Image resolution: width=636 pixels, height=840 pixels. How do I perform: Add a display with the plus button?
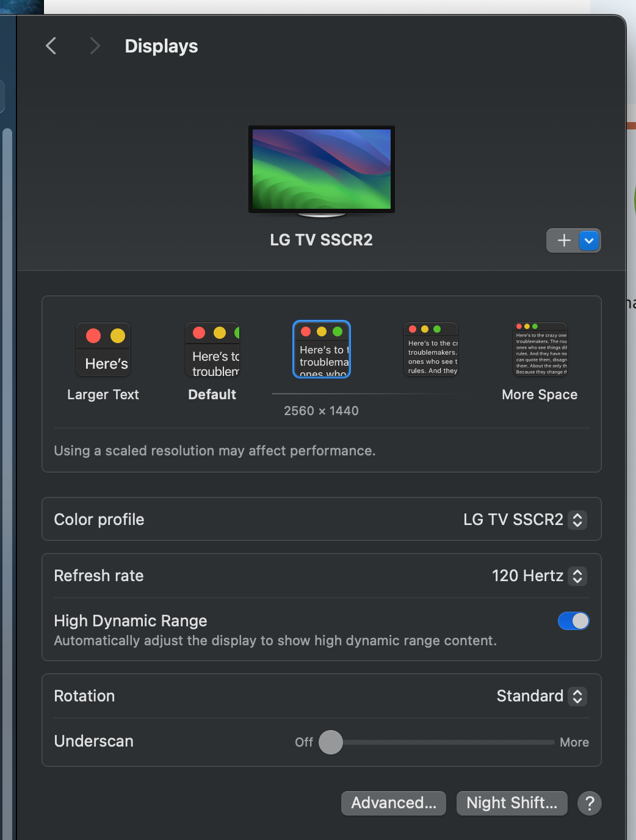coord(563,241)
